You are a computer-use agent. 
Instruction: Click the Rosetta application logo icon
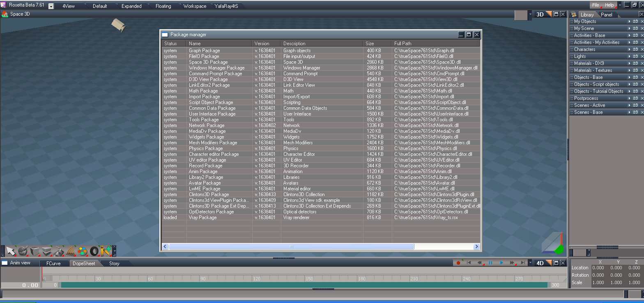click(x=4, y=5)
